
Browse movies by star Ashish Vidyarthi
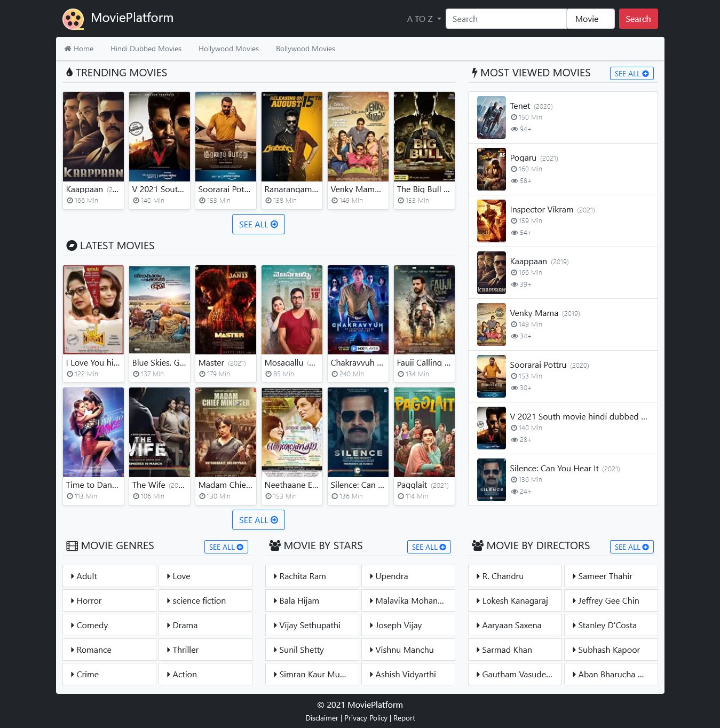tap(408, 674)
